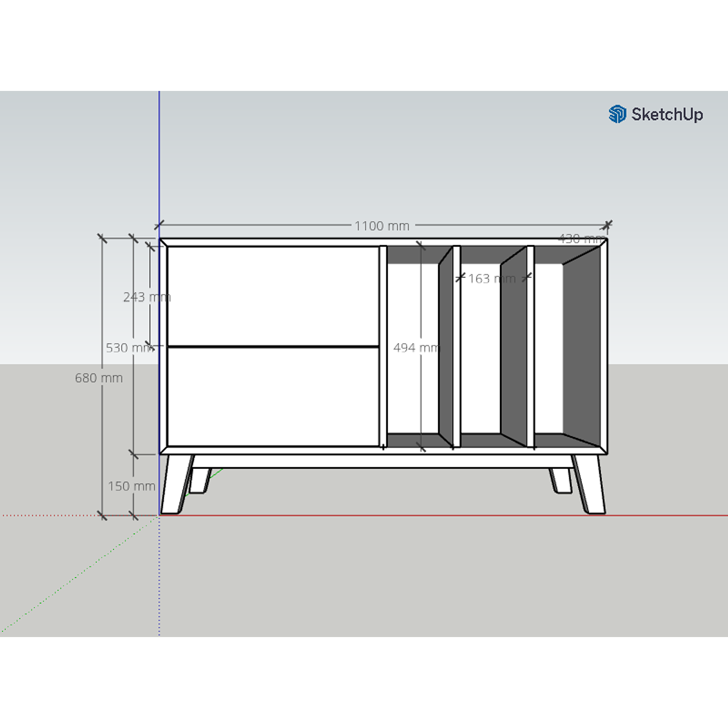Select the rear right cabinet leg
Image resolution: width=728 pixels, height=728 pixels.
[561, 481]
